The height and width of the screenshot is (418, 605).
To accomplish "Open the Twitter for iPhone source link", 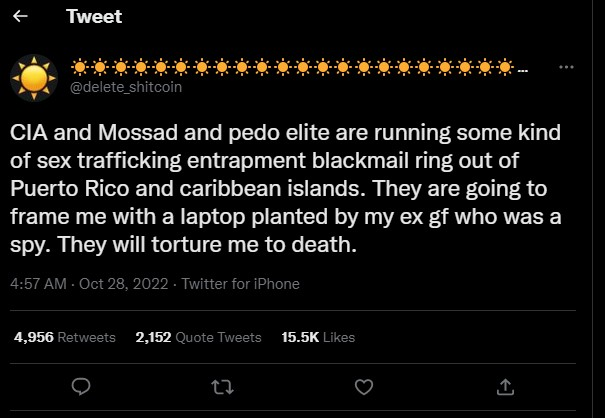I will [240, 283].
